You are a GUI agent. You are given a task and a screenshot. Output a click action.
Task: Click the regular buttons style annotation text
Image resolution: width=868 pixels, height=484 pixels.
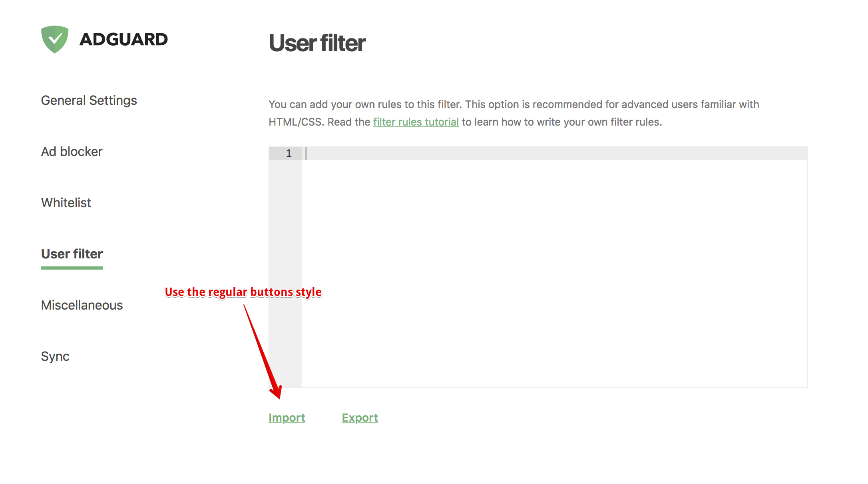[243, 292]
